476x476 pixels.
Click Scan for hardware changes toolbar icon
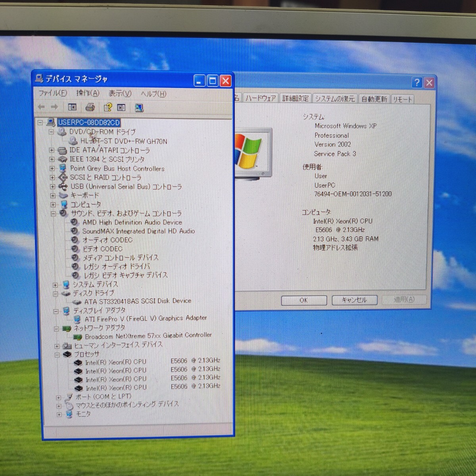pos(139,107)
